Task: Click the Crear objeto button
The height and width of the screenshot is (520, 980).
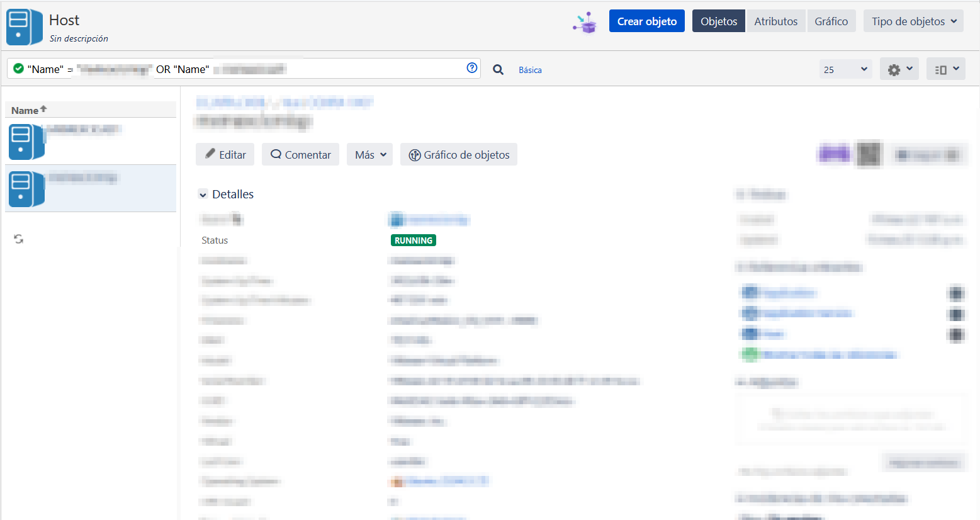Action: coord(647,21)
